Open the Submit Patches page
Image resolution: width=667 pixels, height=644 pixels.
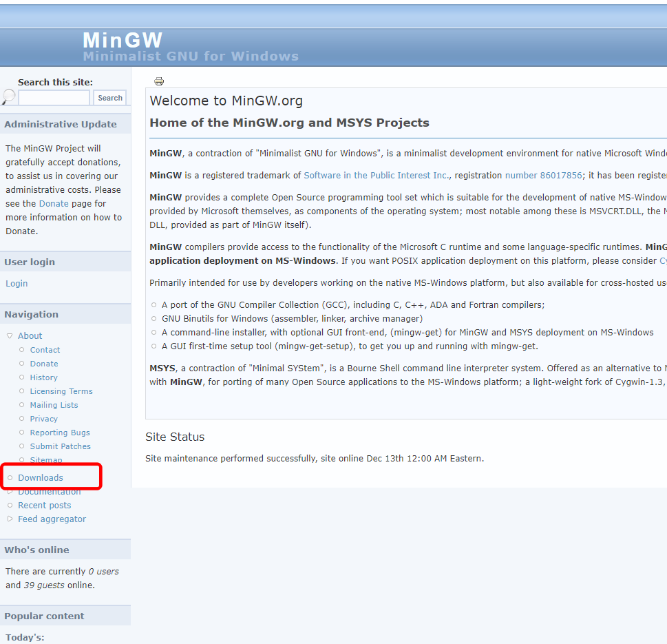[60, 446]
